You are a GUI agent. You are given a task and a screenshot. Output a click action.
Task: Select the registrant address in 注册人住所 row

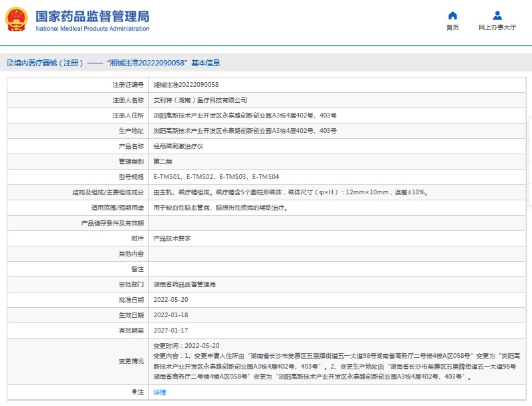pos(245,116)
